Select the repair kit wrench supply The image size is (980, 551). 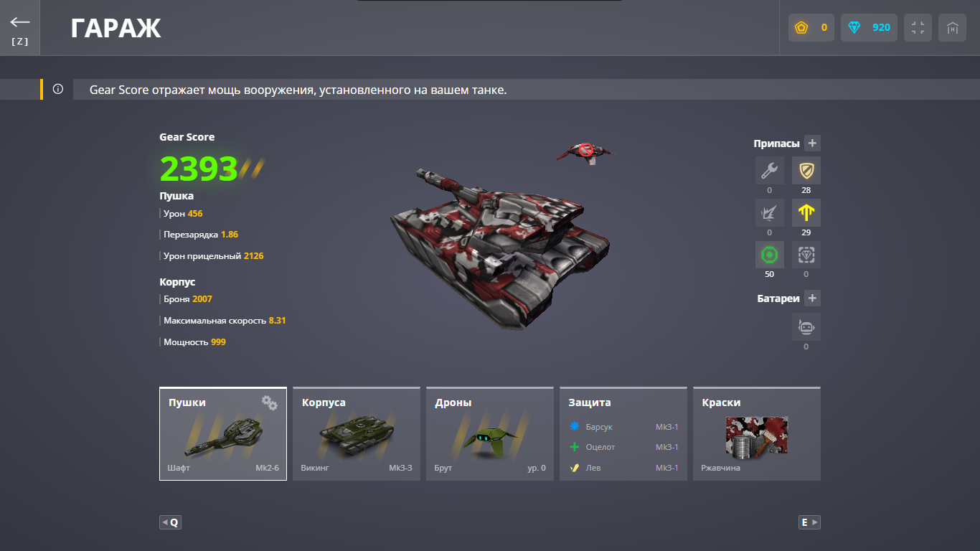(770, 171)
